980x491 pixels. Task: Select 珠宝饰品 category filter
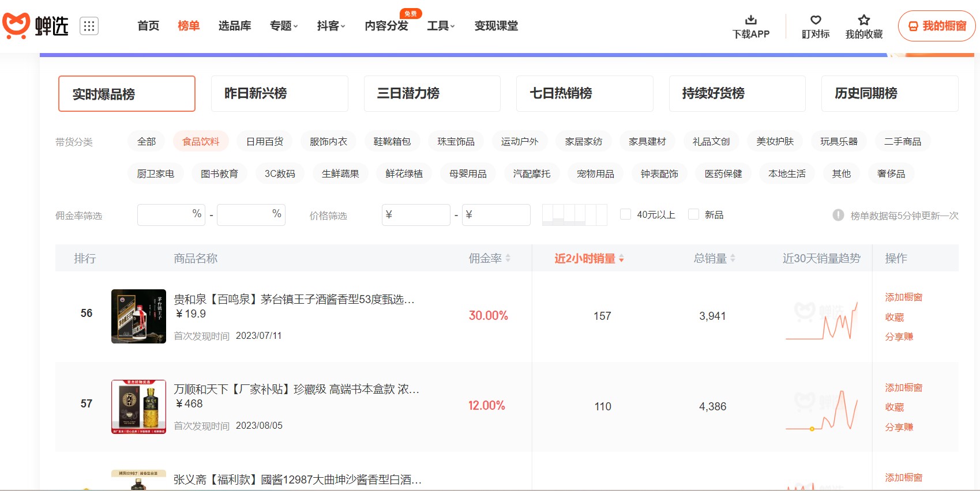(x=456, y=141)
